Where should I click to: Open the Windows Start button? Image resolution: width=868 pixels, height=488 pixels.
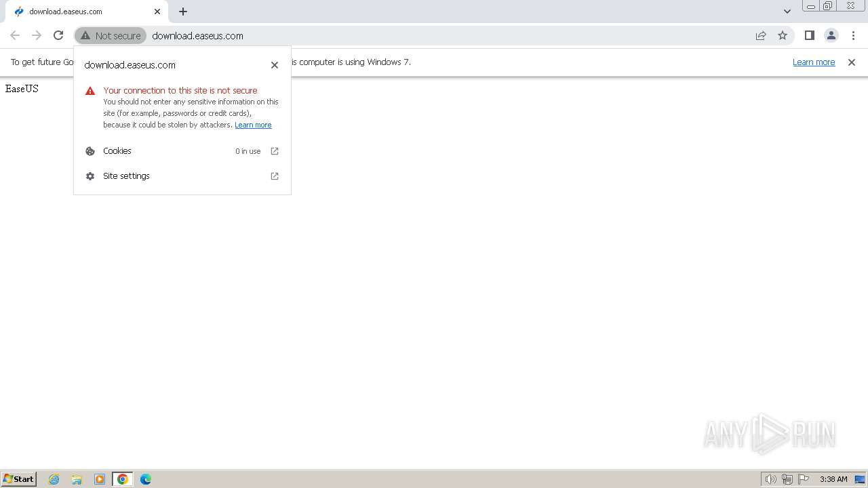(x=18, y=479)
